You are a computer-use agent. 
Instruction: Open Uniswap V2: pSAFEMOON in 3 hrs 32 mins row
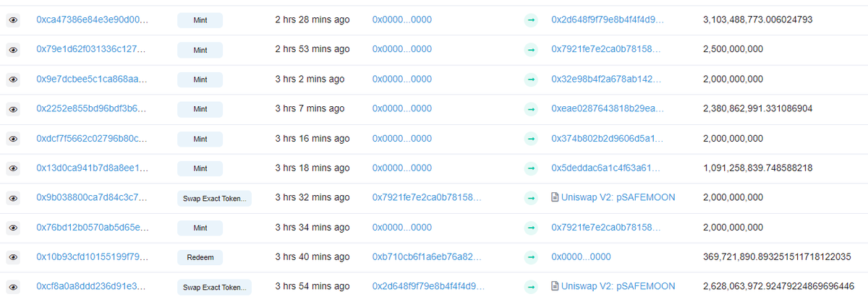click(x=618, y=197)
